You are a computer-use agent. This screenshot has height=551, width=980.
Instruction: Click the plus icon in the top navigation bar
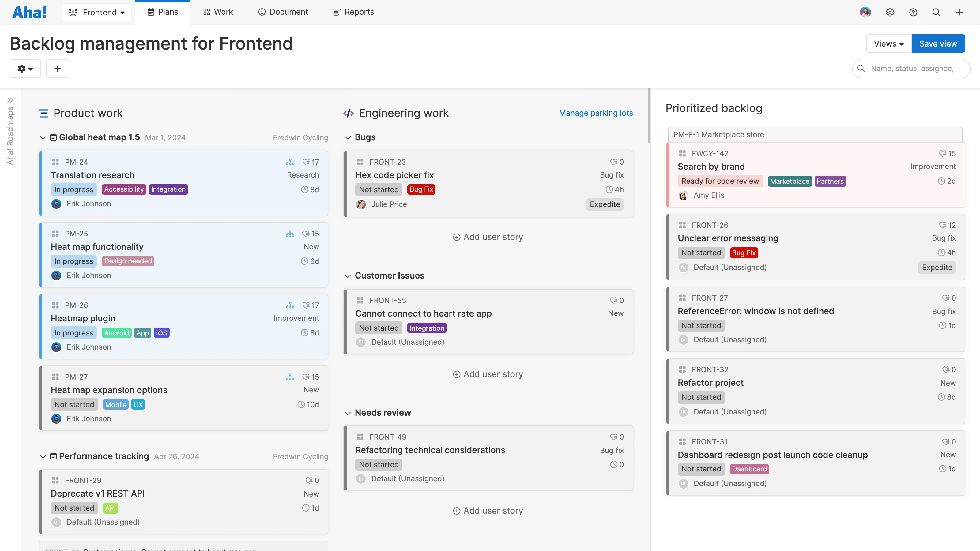point(959,12)
